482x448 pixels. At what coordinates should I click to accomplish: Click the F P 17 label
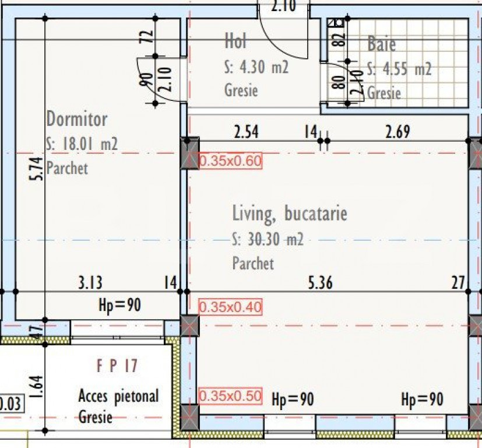click(x=117, y=366)
